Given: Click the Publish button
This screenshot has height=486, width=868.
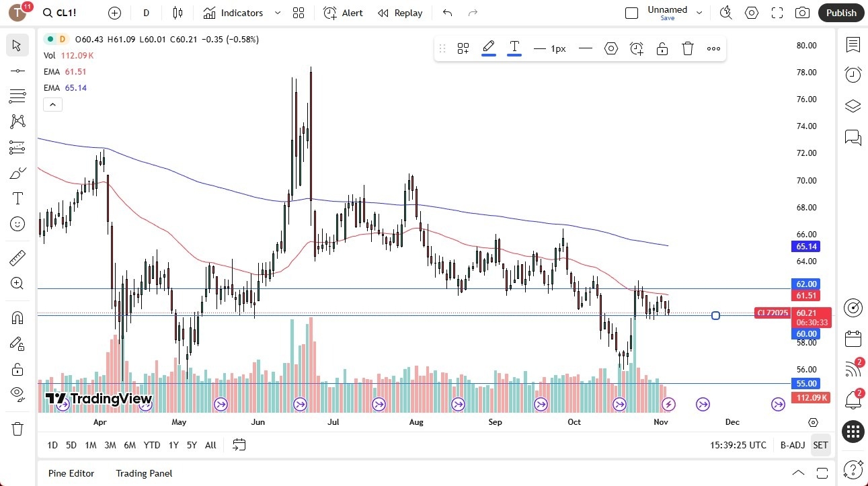Looking at the screenshot, I should pyautogui.click(x=840, y=13).
